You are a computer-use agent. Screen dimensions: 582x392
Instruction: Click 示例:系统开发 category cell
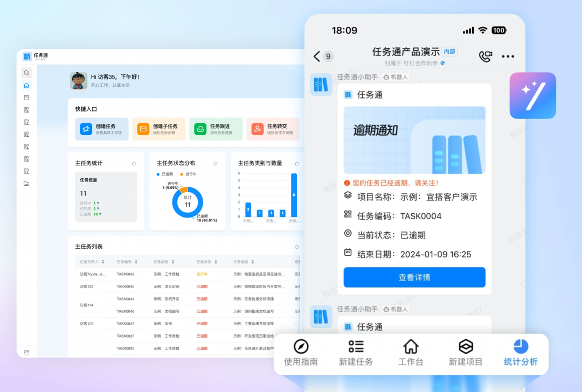(x=167, y=299)
